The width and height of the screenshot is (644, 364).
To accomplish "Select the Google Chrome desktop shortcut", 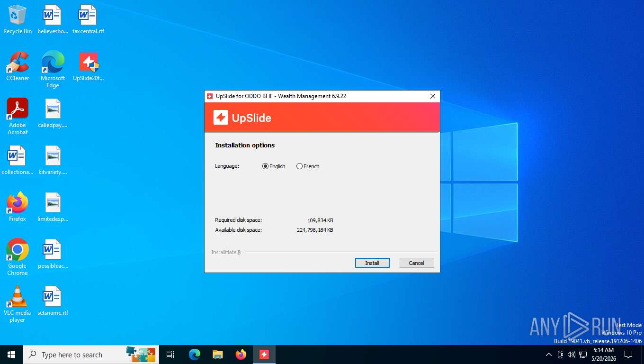I will point(18,257).
